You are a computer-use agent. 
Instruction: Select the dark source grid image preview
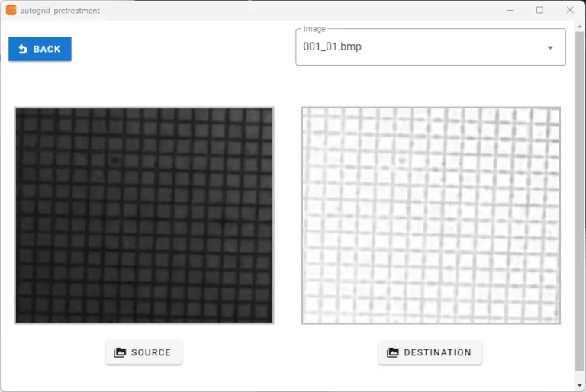tap(144, 216)
